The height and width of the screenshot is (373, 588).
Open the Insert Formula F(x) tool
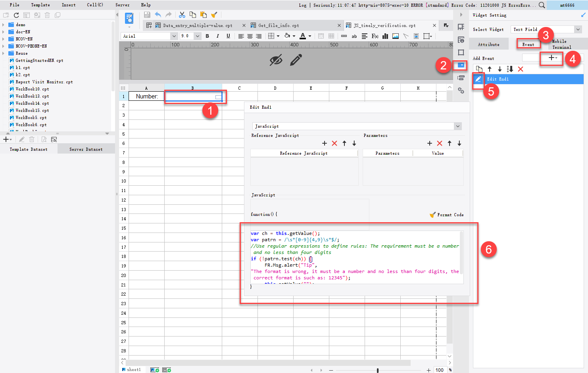[375, 36]
